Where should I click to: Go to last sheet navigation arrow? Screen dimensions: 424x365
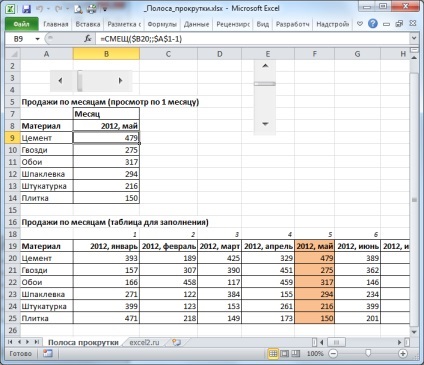[36, 342]
